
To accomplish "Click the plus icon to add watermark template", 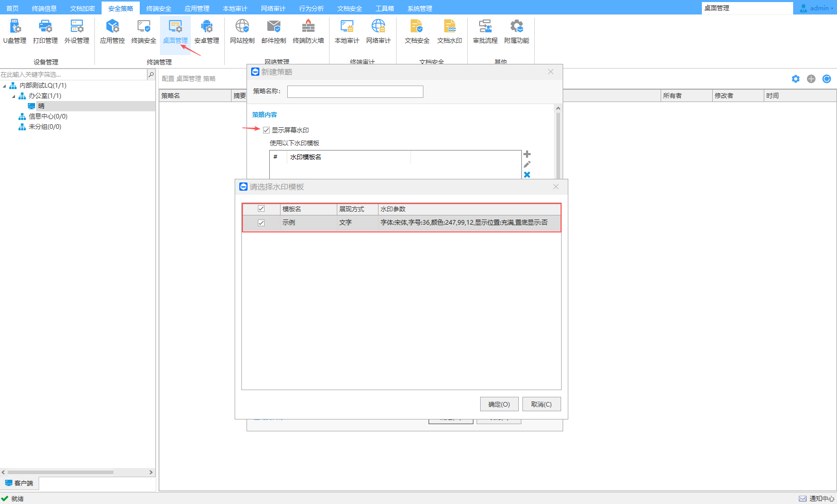I will click(x=527, y=154).
